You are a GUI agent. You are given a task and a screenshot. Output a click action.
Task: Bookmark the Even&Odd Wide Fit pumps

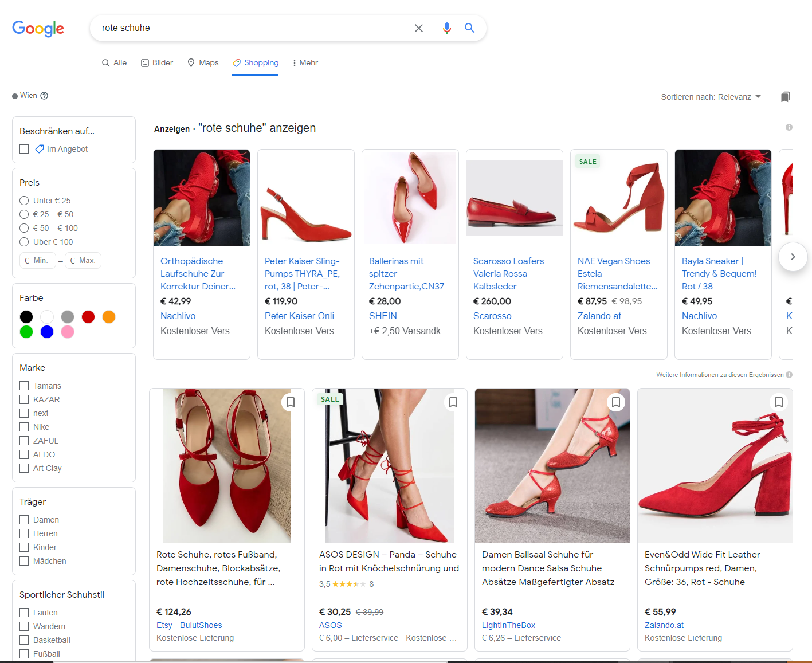pos(779,402)
